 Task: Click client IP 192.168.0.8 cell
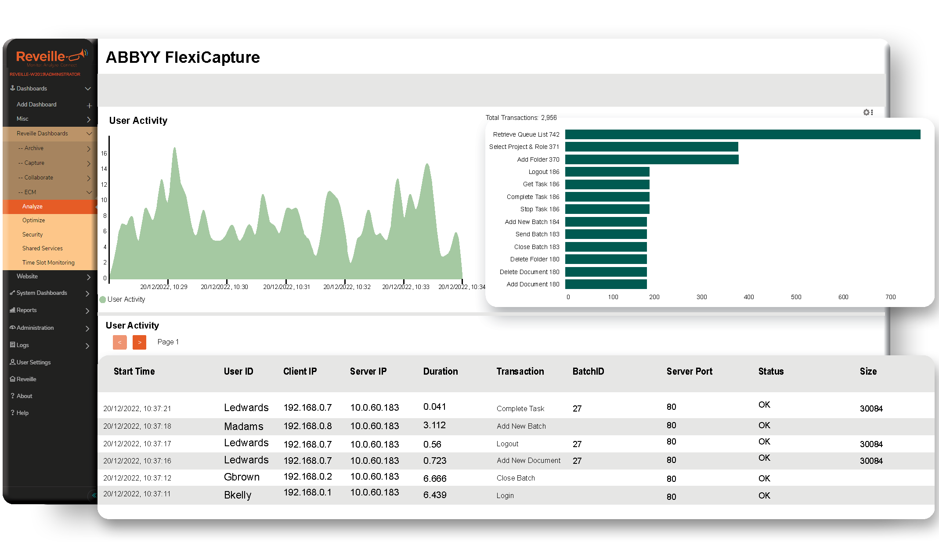point(307,426)
